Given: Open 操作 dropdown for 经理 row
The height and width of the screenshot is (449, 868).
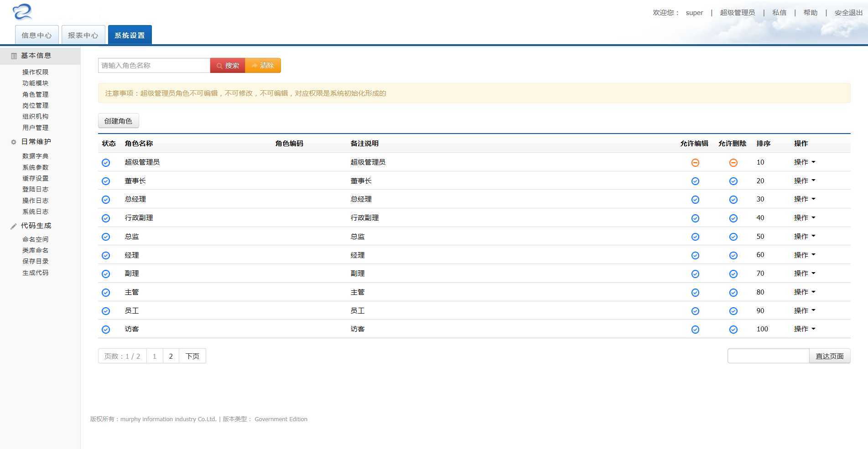Looking at the screenshot, I should (805, 255).
